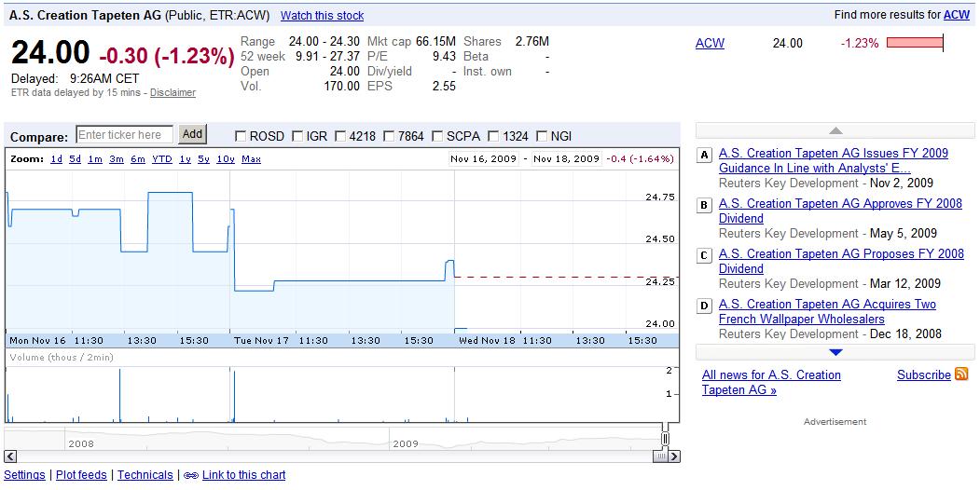Click the chain link icon below chart
The width and height of the screenshot is (980, 490).
tap(191, 475)
